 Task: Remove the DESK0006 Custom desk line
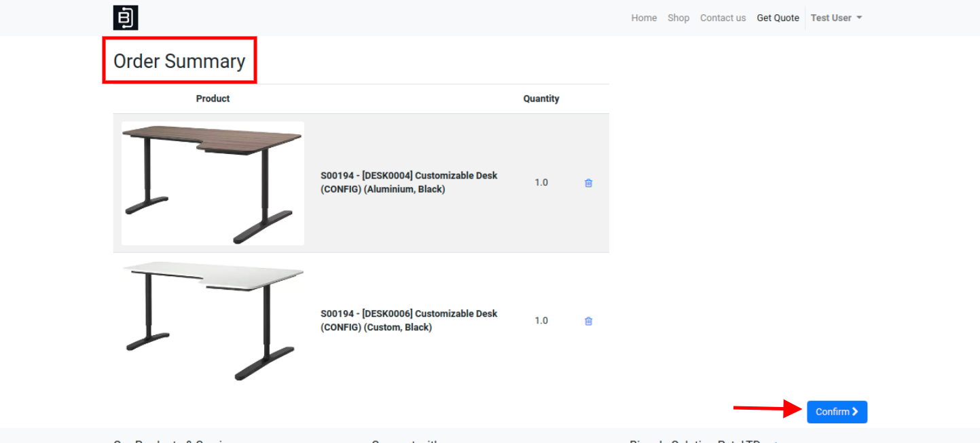click(589, 321)
